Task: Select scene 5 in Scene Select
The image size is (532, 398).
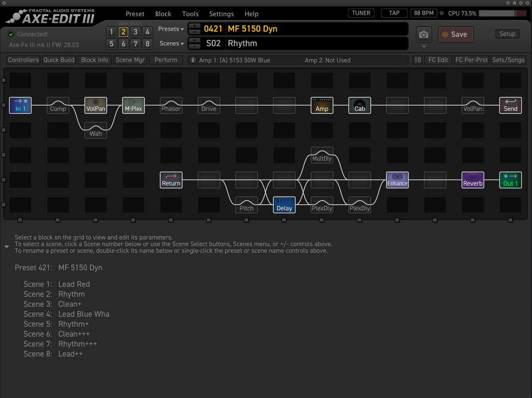Action: point(112,44)
